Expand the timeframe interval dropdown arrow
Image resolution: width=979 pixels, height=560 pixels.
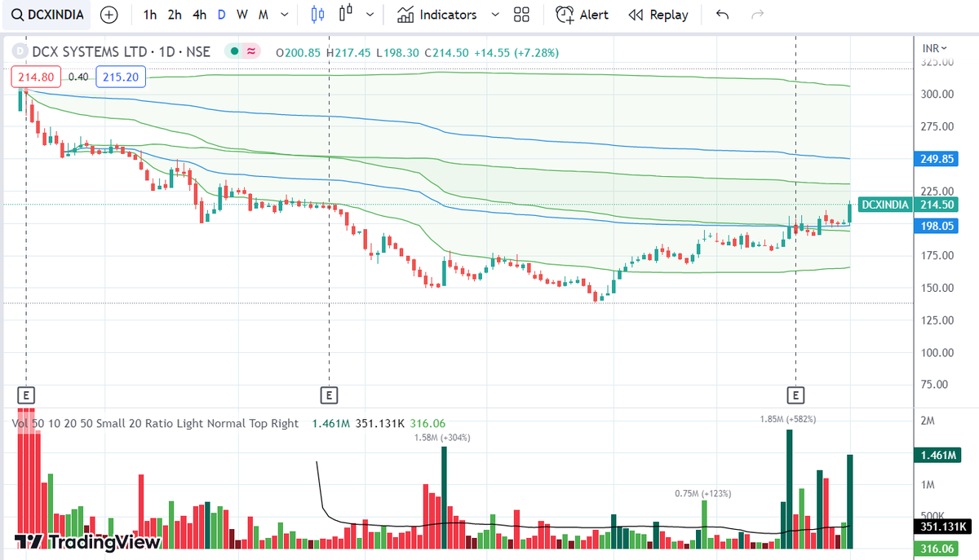pos(283,15)
